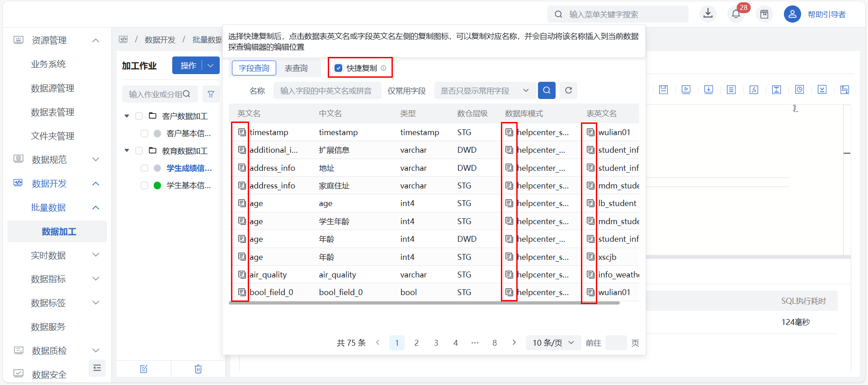Click the filter funnel icon beside job search
The width and height of the screenshot is (868, 385).
(x=211, y=94)
